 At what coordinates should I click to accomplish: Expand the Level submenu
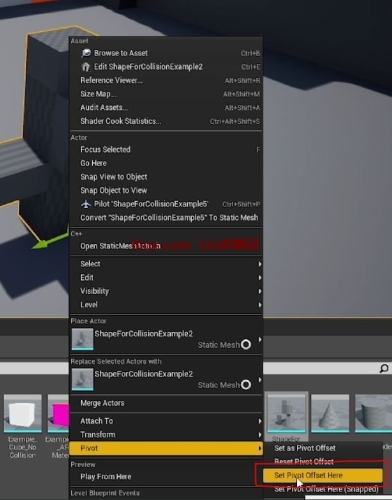tap(166, 305)
